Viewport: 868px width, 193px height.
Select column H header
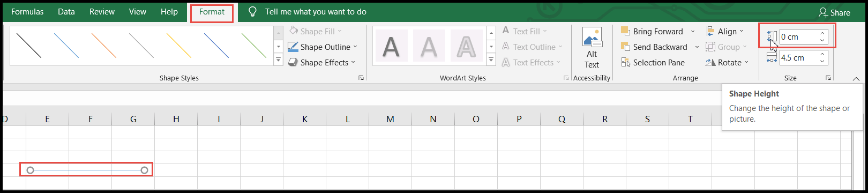[176, 119]
